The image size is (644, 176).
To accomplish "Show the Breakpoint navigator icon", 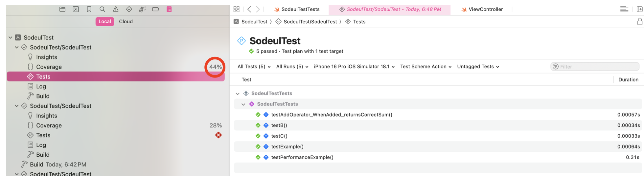I will point(156,9).
